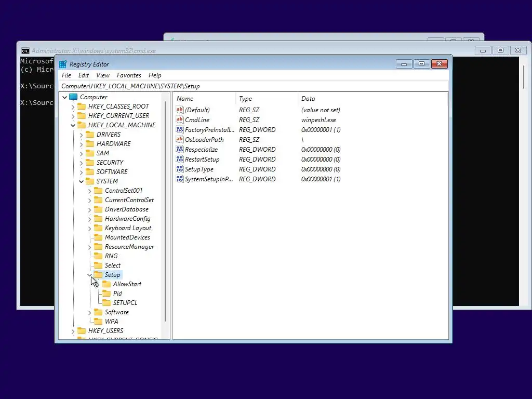The height and width of the screenshot is (399, 532).
Task: Select the Keyboard Layout key
Action: tap(128, 228)
